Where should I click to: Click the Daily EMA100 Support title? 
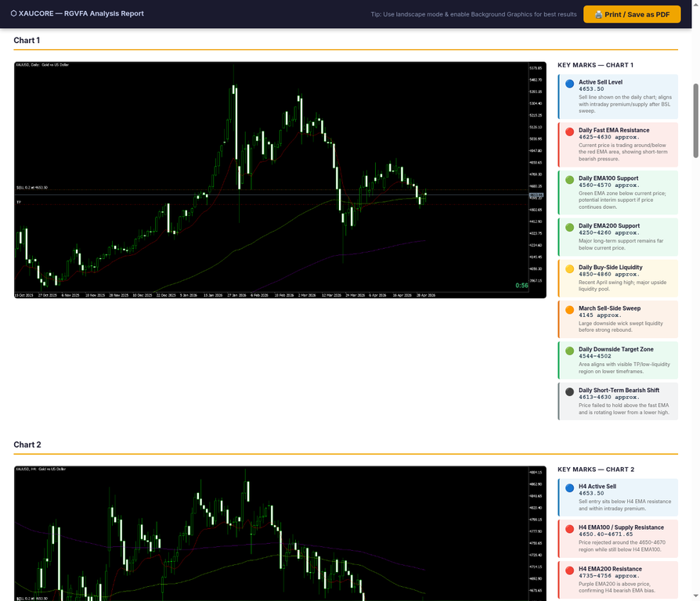coord(608,178)
